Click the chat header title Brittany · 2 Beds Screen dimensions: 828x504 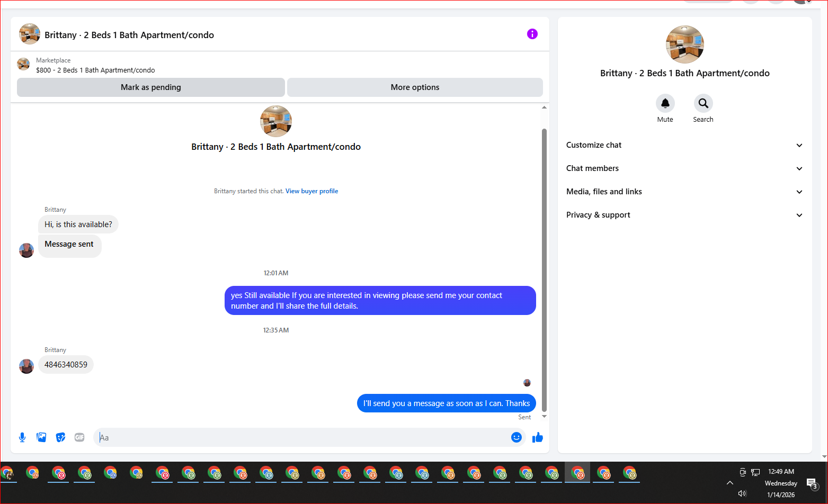(x=129, y=35)
